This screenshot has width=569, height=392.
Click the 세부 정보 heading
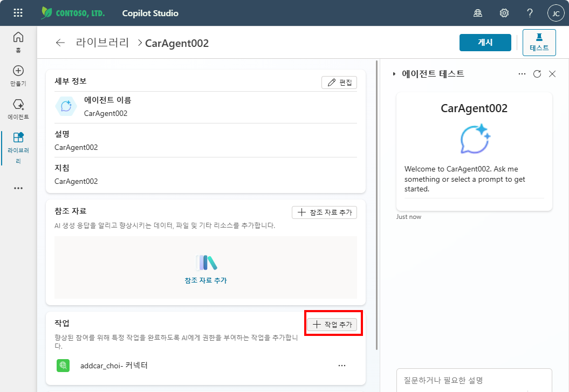coord(71,81)
